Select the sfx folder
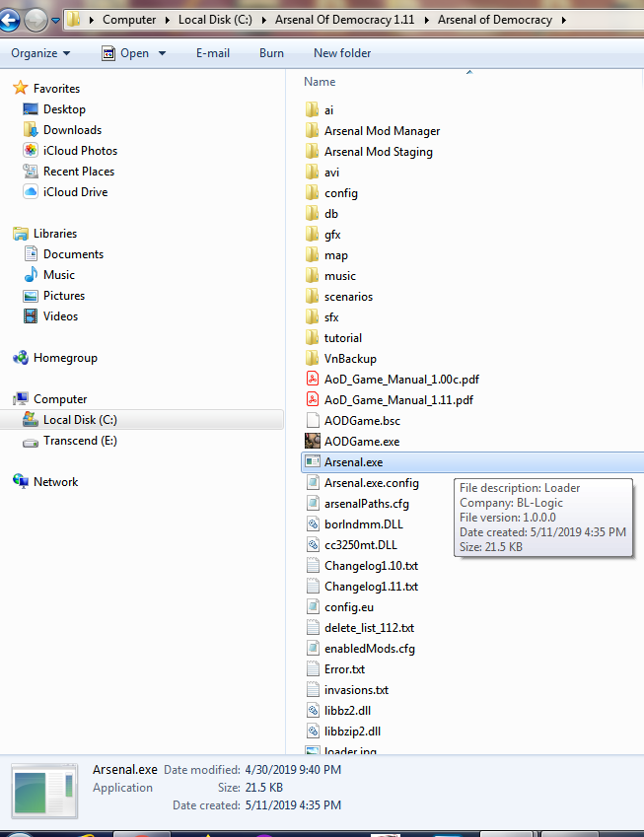 tap(322, 317)
